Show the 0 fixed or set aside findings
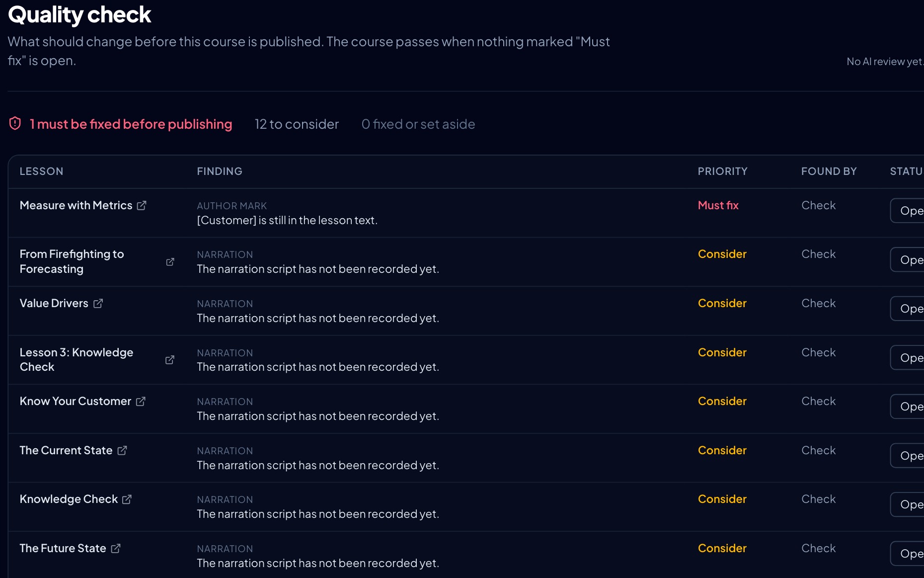 coord(418,124)
